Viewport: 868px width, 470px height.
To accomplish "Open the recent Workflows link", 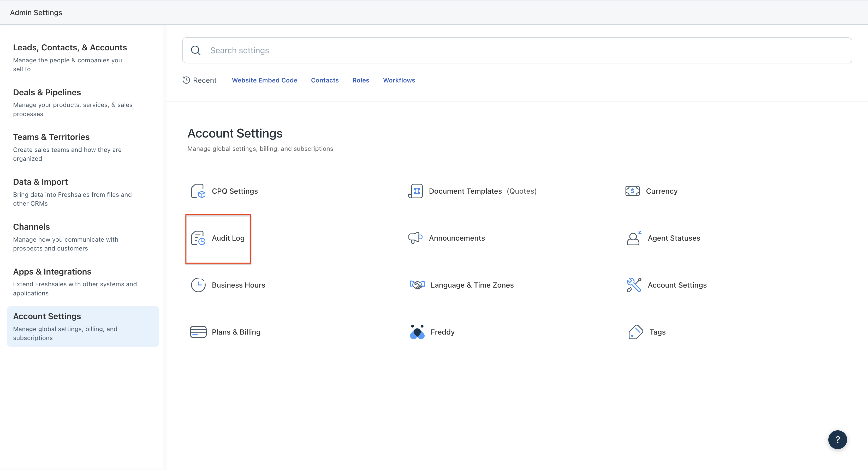I will [399, 80].
